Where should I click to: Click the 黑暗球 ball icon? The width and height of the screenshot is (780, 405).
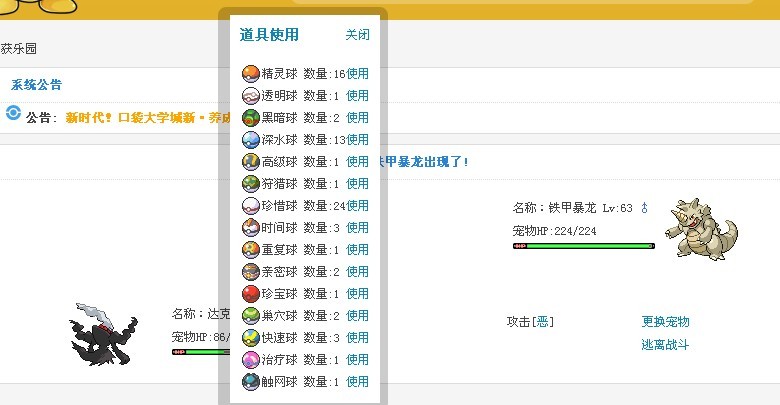251,117
